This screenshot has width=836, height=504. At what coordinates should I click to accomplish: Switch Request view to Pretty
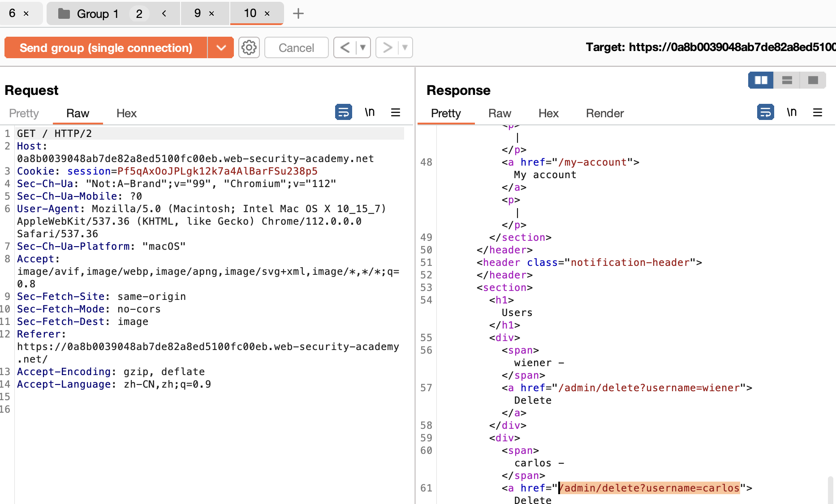[x=24, y=113]
